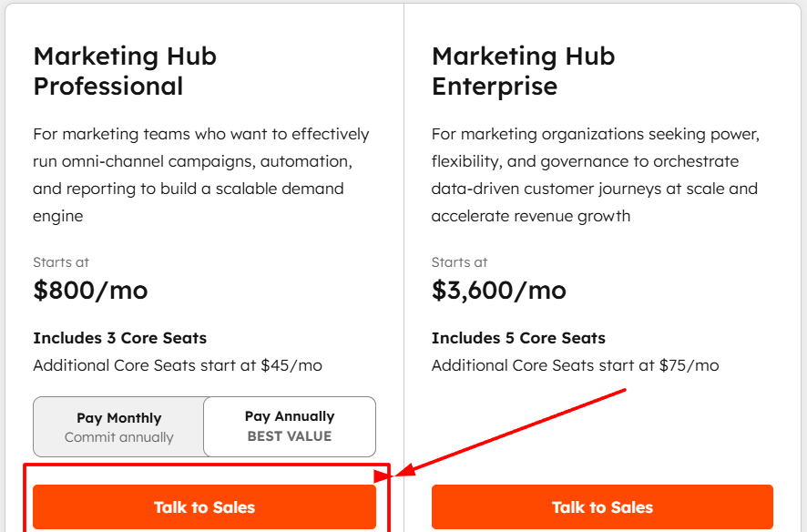Click the $45/mo additional seats text
807x532 pixels.
pyautogui.click(x=291, y=365)
